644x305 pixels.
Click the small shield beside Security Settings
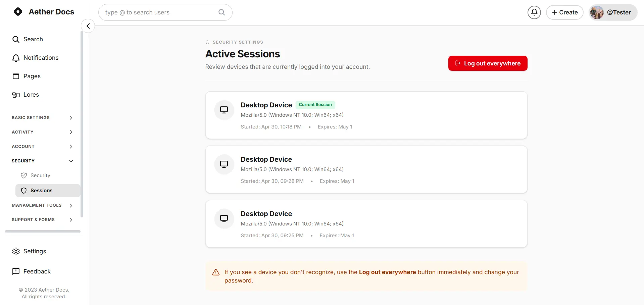coord(207,42)
